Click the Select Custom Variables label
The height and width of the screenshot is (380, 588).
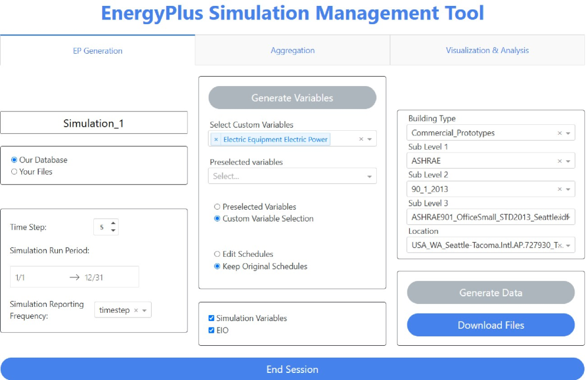[251, 125]
